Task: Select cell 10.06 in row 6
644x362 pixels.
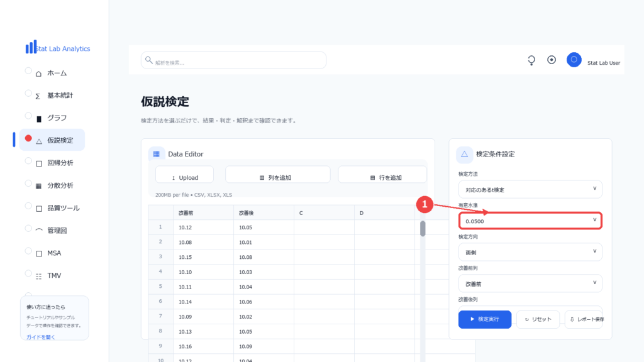Action: [264, 302]
